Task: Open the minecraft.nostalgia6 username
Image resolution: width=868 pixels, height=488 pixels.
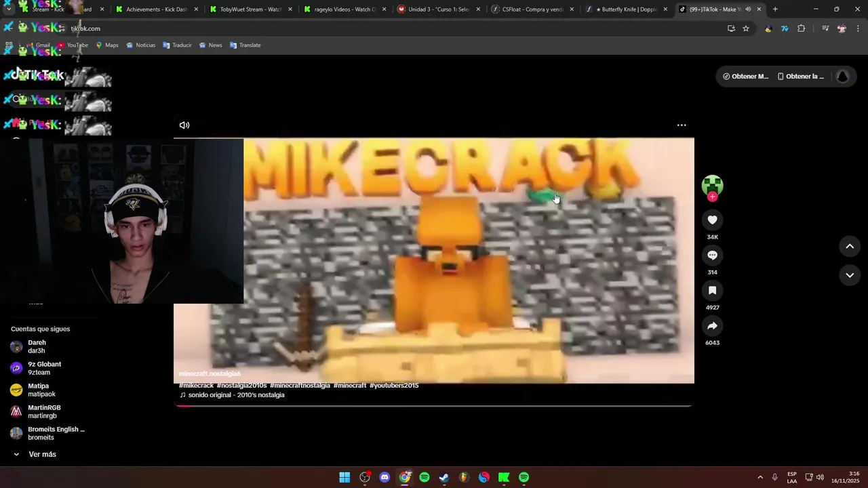Action: [x=210, y=374]
